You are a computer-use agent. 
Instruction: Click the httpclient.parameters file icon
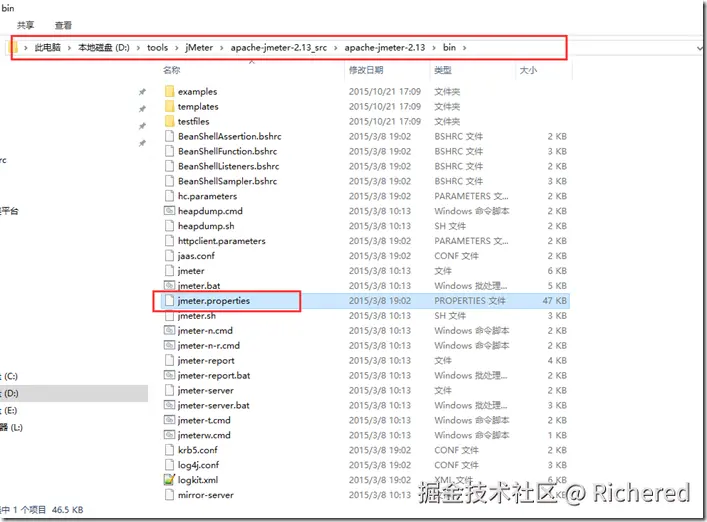point(170,241)
